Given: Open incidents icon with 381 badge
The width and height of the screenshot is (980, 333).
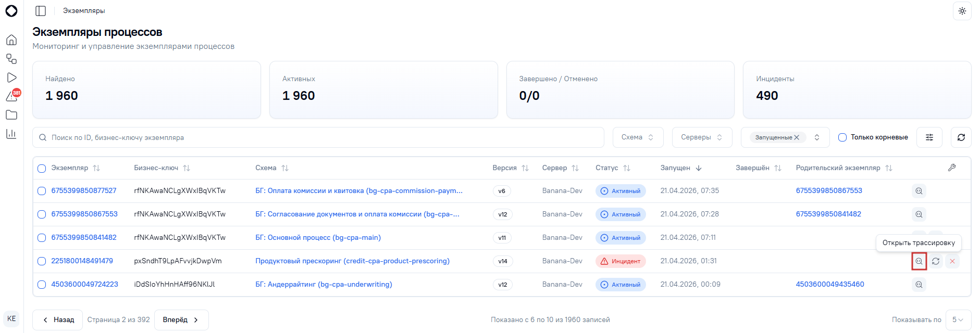Looking at the screenshot, I should [x=12, y=96].
